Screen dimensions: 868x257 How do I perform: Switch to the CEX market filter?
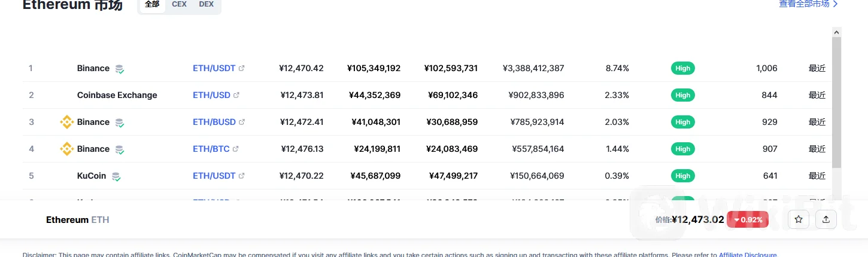click(179, 4)
